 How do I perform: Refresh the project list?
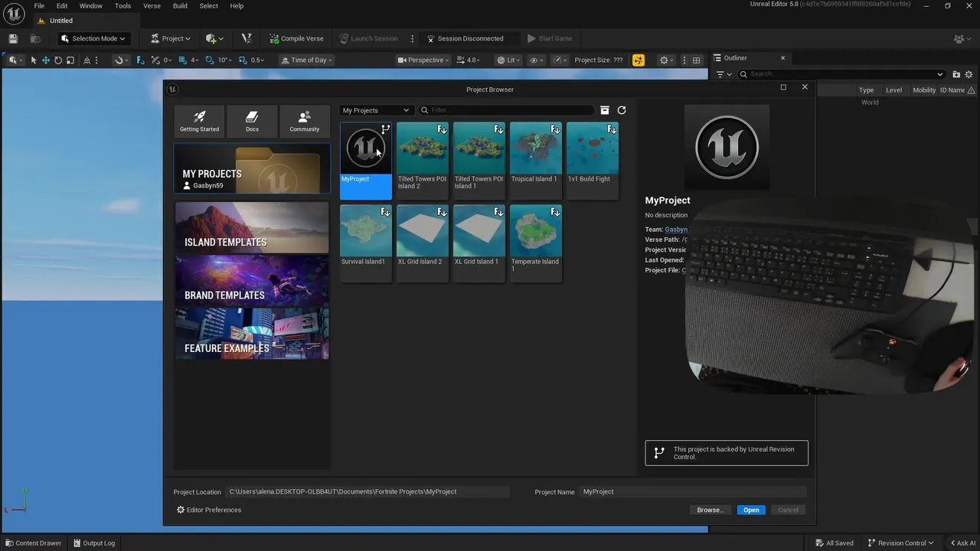pyautogui.click(x=622, y=110)
